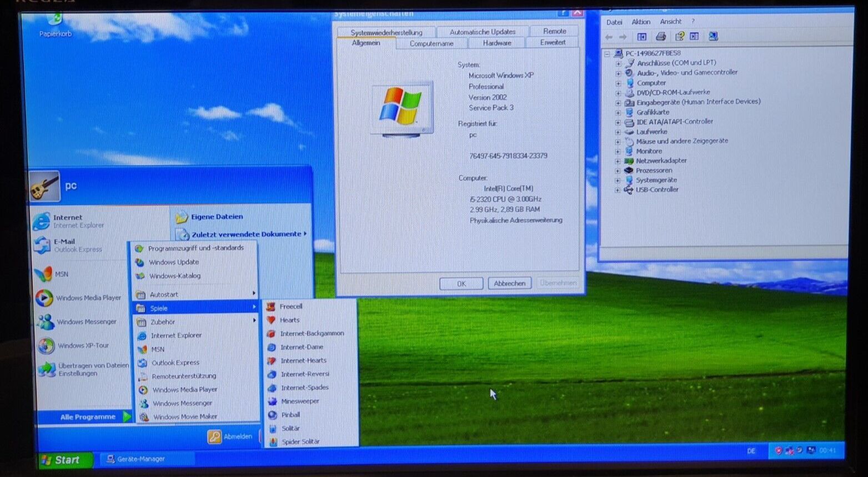868x477 pixels.
Task: Switch to the Hardware tab
Action: coord(496,43)
